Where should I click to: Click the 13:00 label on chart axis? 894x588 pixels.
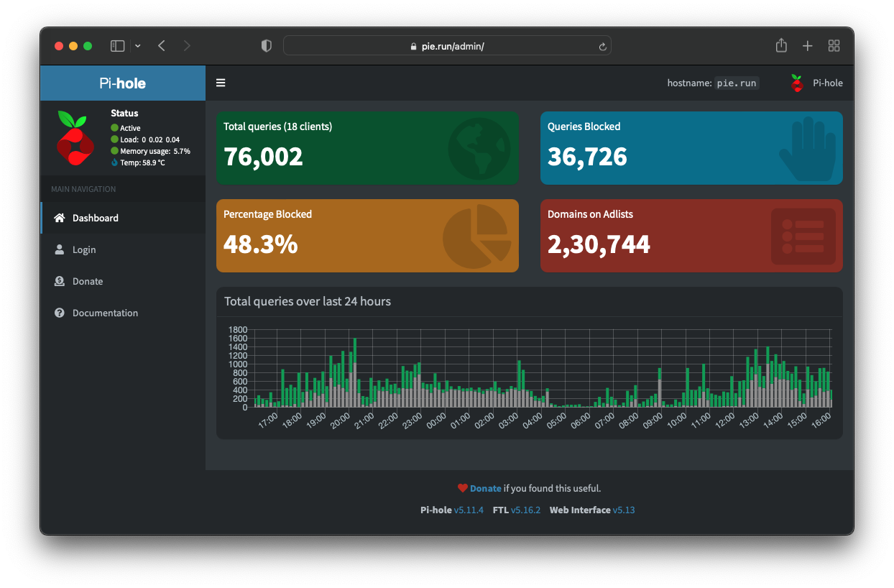pyautogui.click(x=749, y=420)
